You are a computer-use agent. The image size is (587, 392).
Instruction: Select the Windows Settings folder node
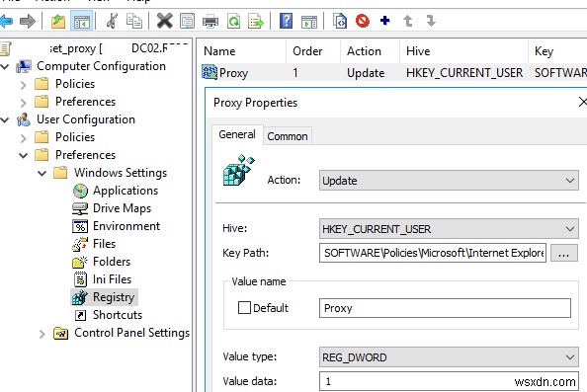(121, 173)
